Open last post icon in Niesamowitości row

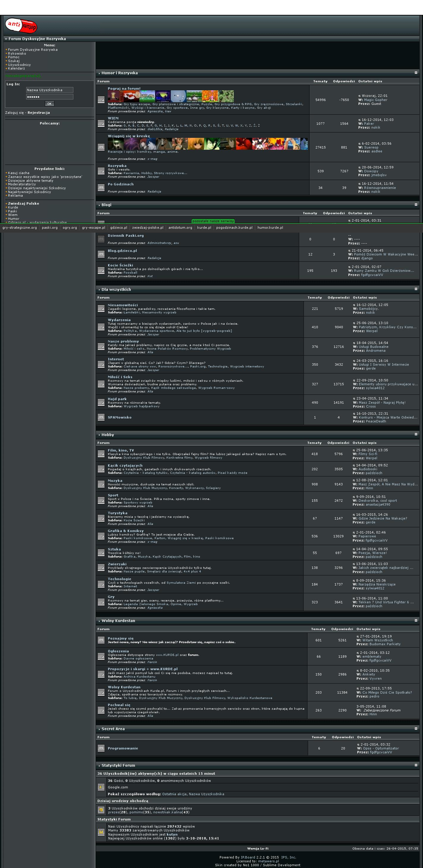point(354,305)
